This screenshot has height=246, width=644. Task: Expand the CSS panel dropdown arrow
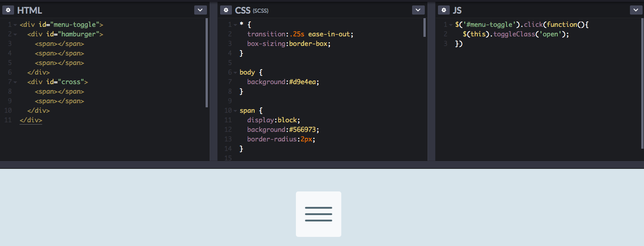tap(418, 10)
